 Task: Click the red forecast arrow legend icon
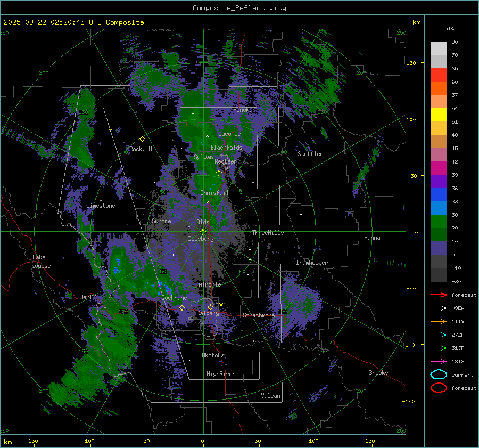click(439, 295)
